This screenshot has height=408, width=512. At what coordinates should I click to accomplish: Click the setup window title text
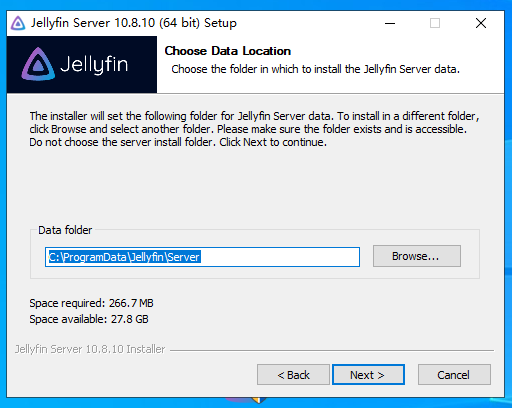tap(134, 23)
